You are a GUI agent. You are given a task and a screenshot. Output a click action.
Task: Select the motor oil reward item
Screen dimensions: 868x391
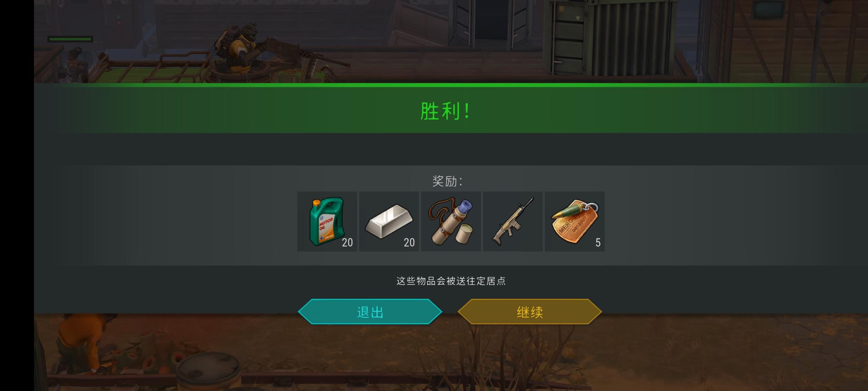click(327, 222)
